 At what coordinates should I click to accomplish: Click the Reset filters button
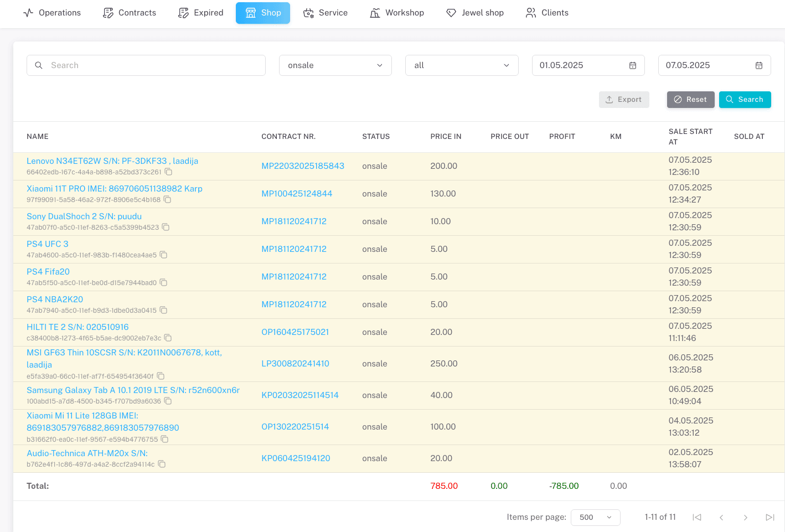[690, 100]
